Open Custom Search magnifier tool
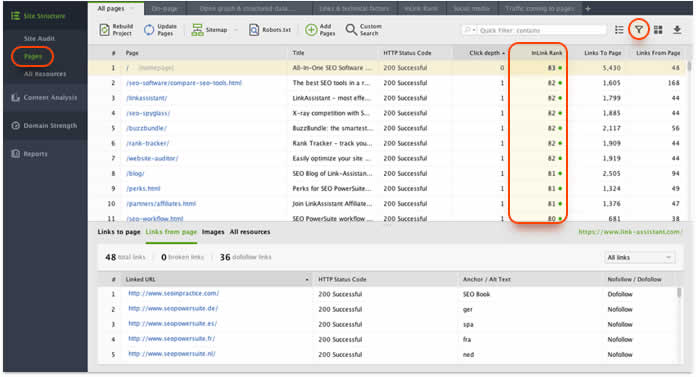 pyautogui.click(x=351, y=30)
